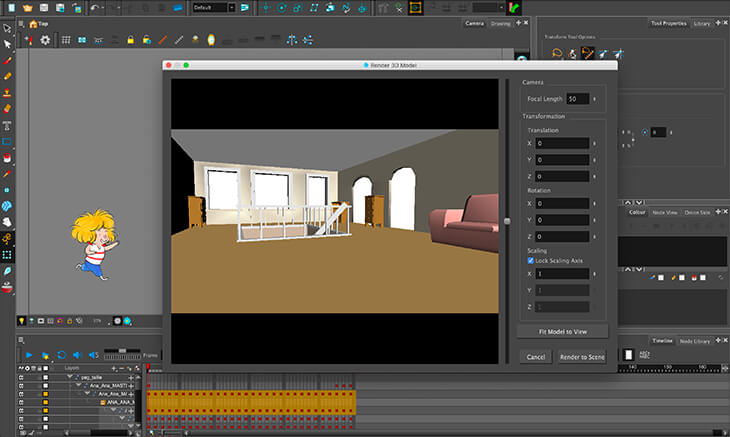
Task: Select the Rectangle tool in the left toolbar
Action: 7,141
